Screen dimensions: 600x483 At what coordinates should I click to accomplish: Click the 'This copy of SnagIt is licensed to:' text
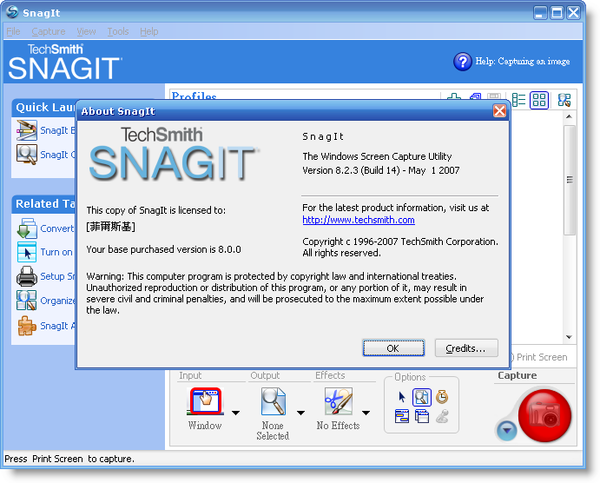(x=156, y=210)
